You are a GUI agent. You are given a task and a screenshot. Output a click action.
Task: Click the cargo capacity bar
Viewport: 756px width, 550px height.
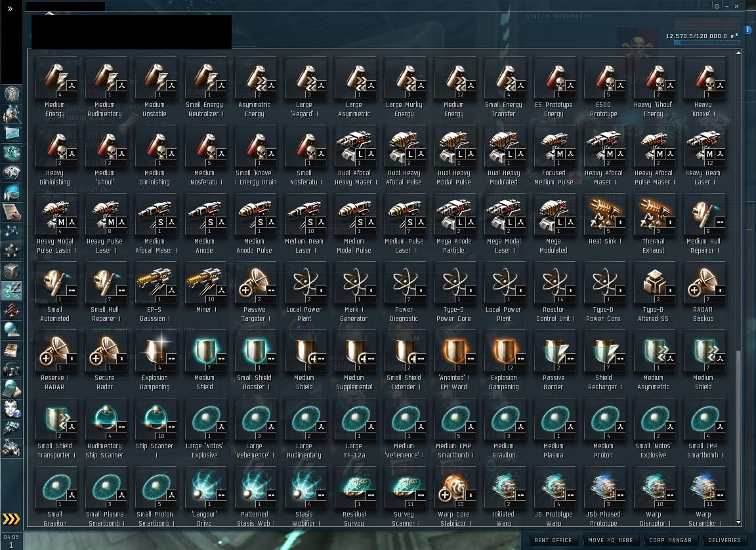coord(706,43)
